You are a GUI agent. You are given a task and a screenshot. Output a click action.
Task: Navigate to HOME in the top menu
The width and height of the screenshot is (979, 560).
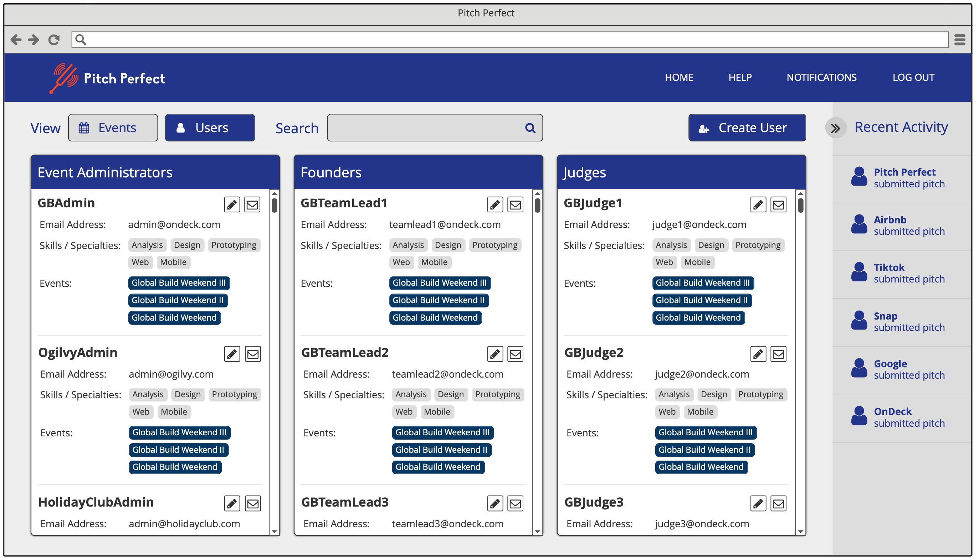coord(679,77)
